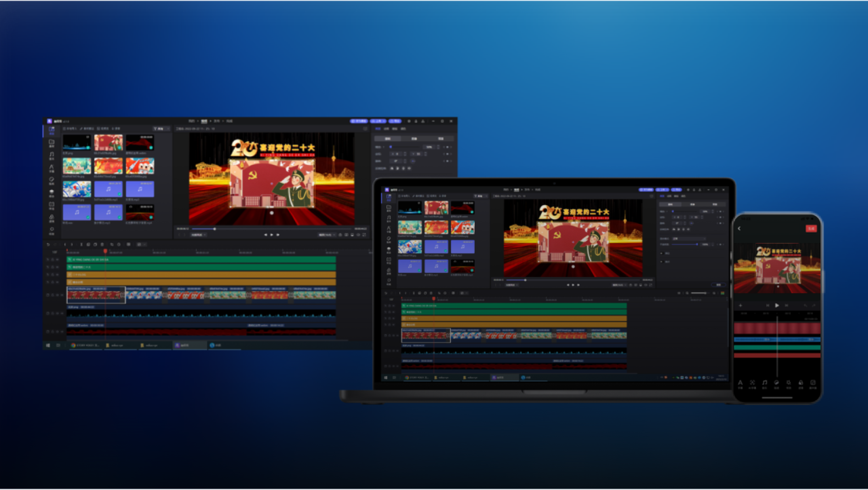Click undo arrow in laptop window timeline toolbar
This screenshot has width=868, height=490.
(386, 293)
